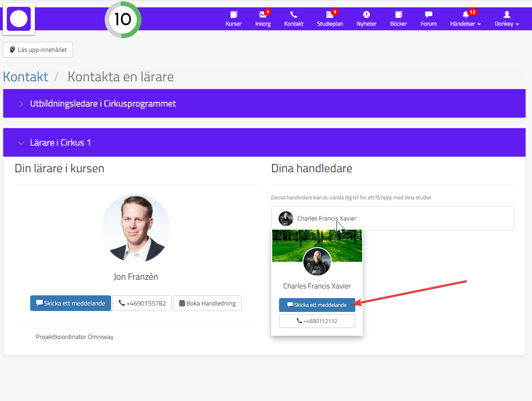Click phone number +4690112112 in popup

pos(317,321)
